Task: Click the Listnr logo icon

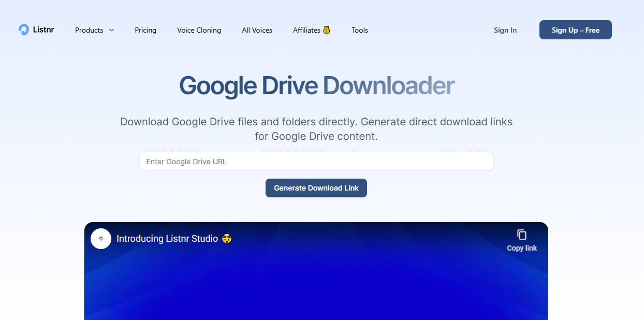Action: pos(24,30)
